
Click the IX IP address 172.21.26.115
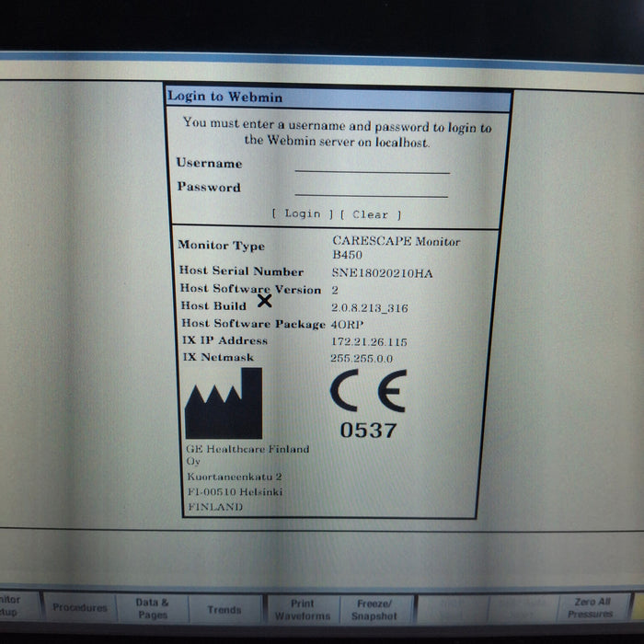[368, 341]
